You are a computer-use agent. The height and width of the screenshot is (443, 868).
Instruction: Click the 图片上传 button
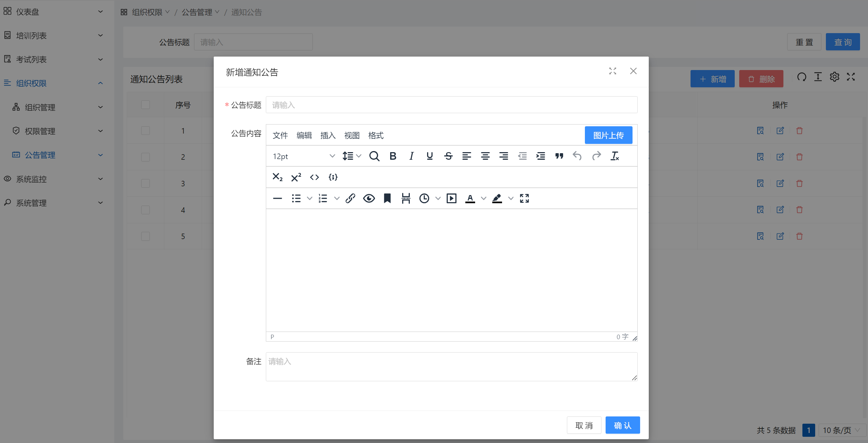608,135
